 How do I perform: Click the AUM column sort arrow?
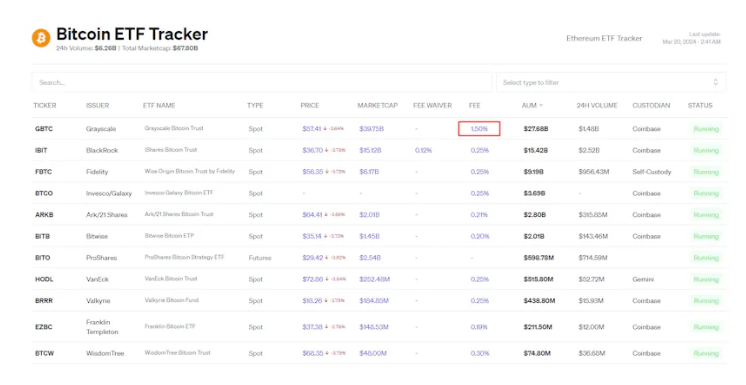(x=541, y=105)
